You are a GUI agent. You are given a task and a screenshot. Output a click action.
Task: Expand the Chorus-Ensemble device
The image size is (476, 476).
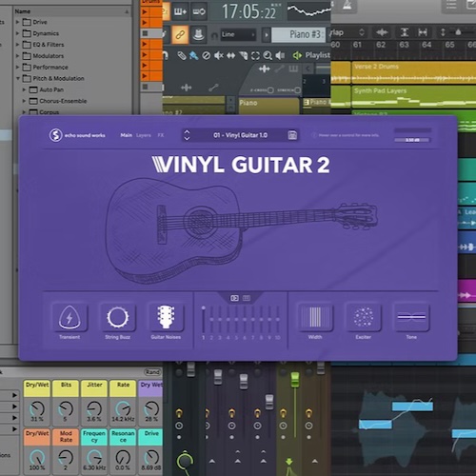tap(24, 101)
